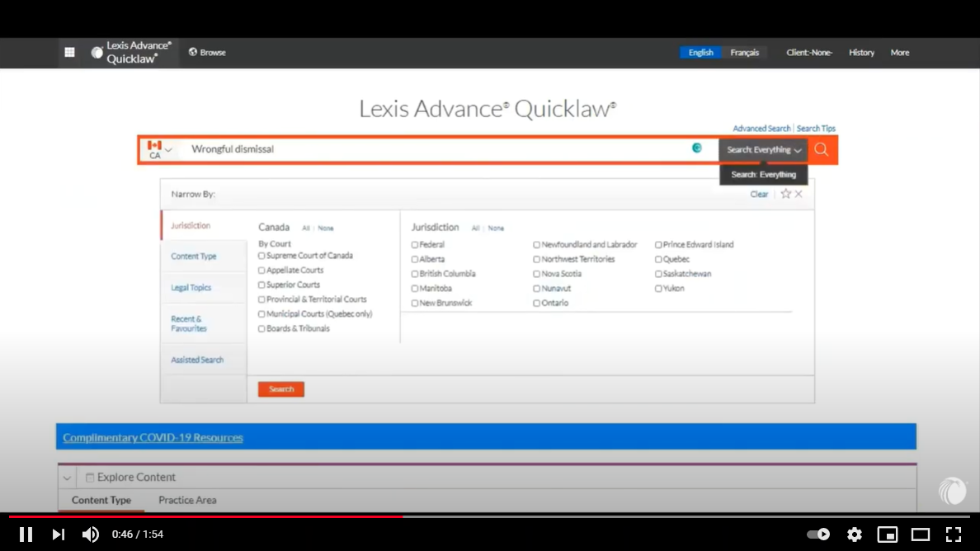Click the green Grammarly icon in search box
Viewport: 980px width, 551px height.
tap(697, 148)
